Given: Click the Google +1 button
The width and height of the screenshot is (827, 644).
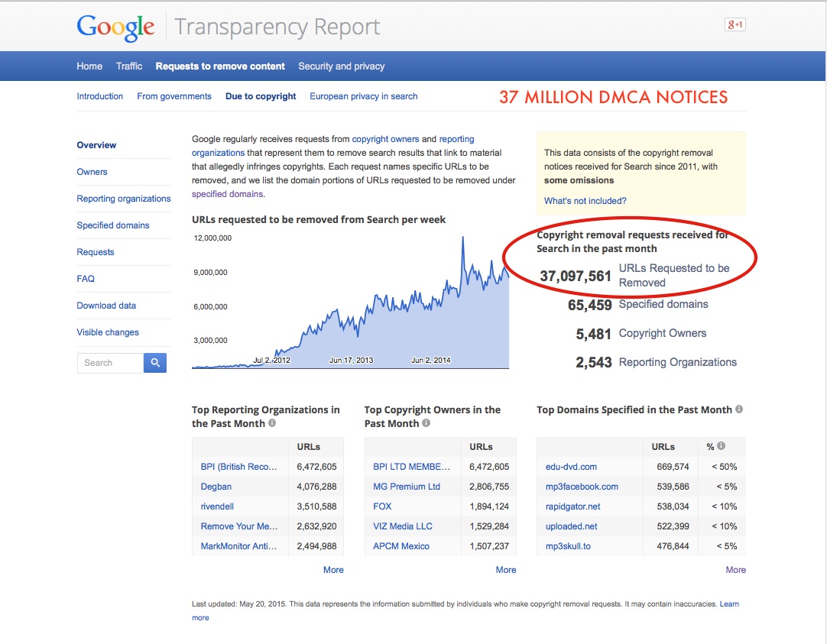Looking at the screenshot, I should pyautogui.click(x=735, y=25).
